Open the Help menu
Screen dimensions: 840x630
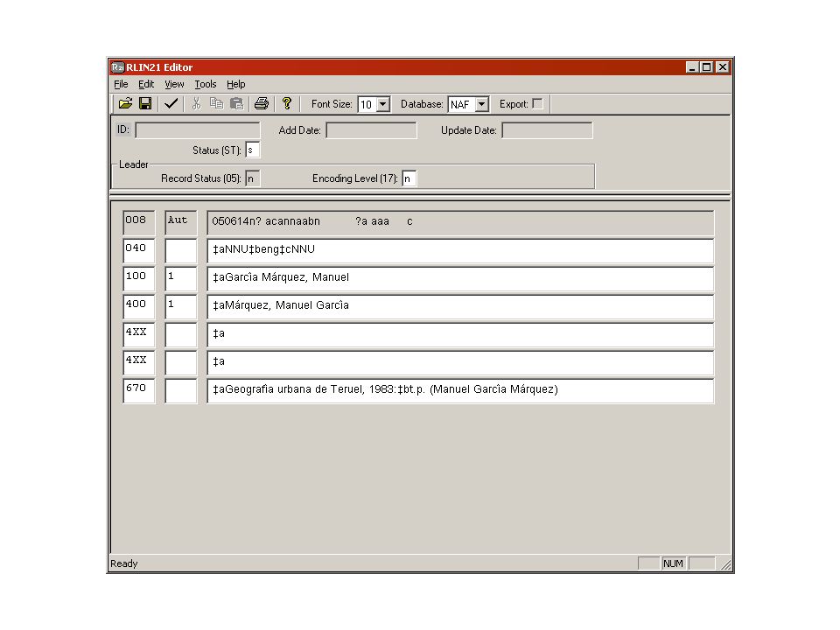(x=235, y=84)
